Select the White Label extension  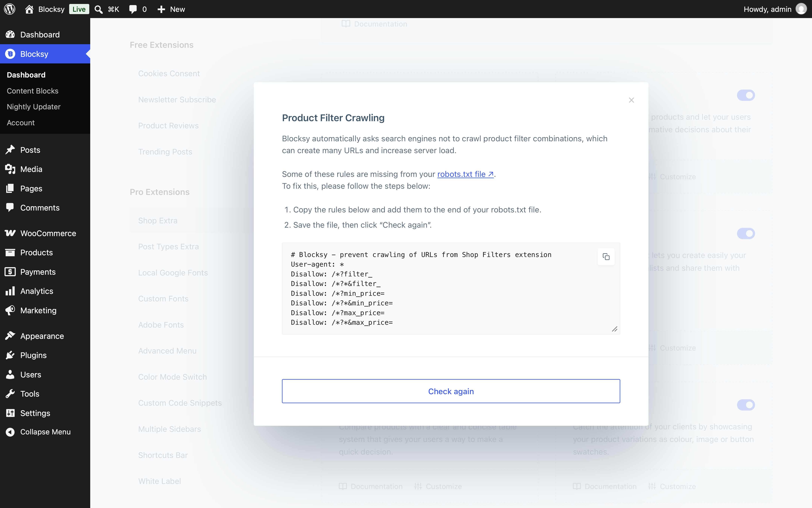tap(159, 481)
